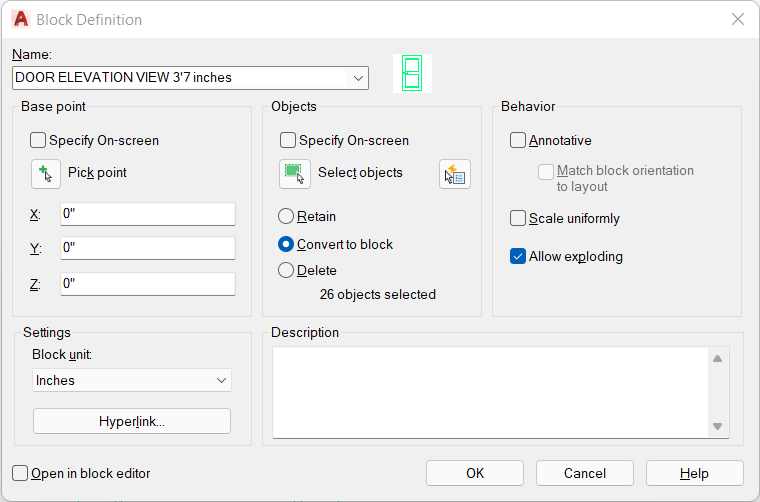
Task: Close the Block Definition dialog
Action: (738, 19)
